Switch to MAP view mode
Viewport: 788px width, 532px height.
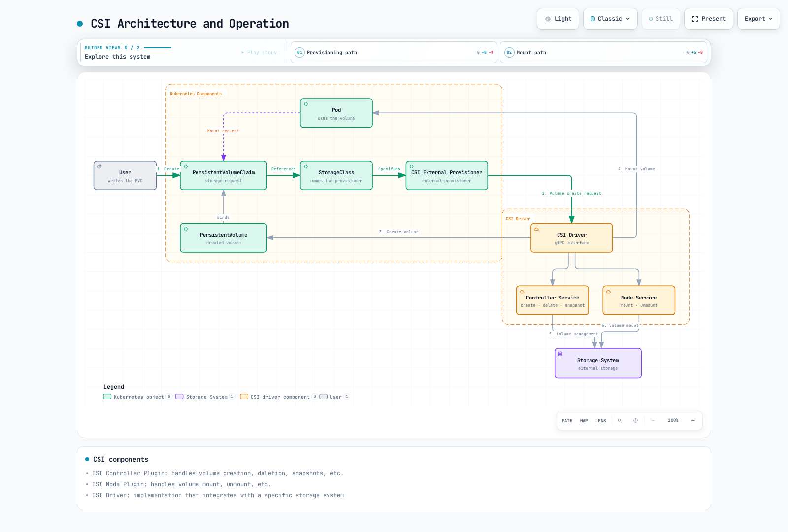coord(584,421)
